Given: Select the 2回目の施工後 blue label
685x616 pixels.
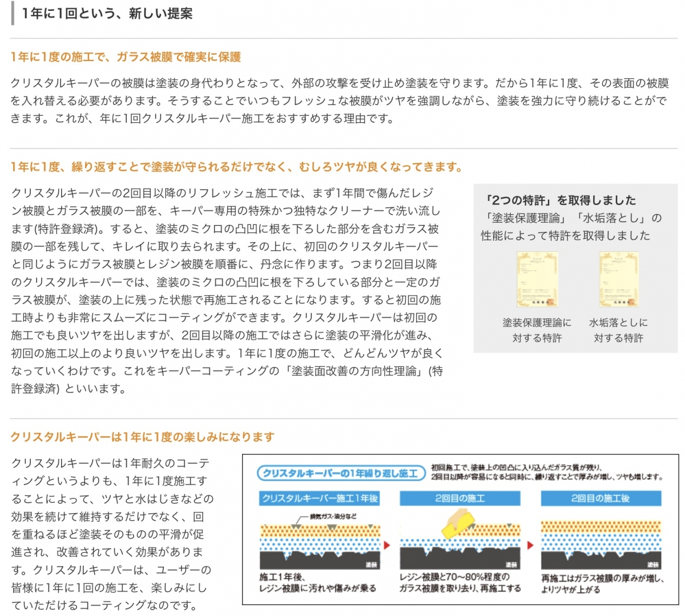Looking at the screenshot, I should pos(601,498).
